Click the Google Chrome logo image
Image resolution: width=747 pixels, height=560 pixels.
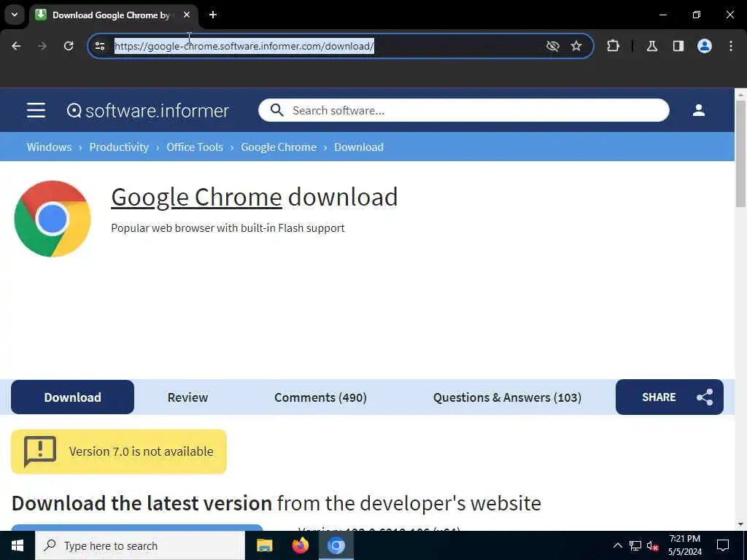[x=53, y=219]
